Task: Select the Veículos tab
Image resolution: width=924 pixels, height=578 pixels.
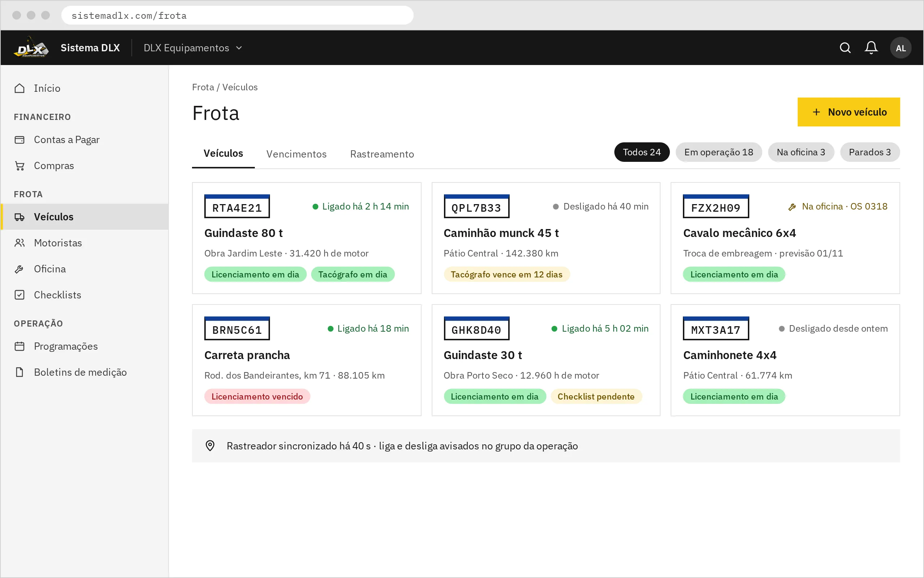Action: [x=223, y=154]
